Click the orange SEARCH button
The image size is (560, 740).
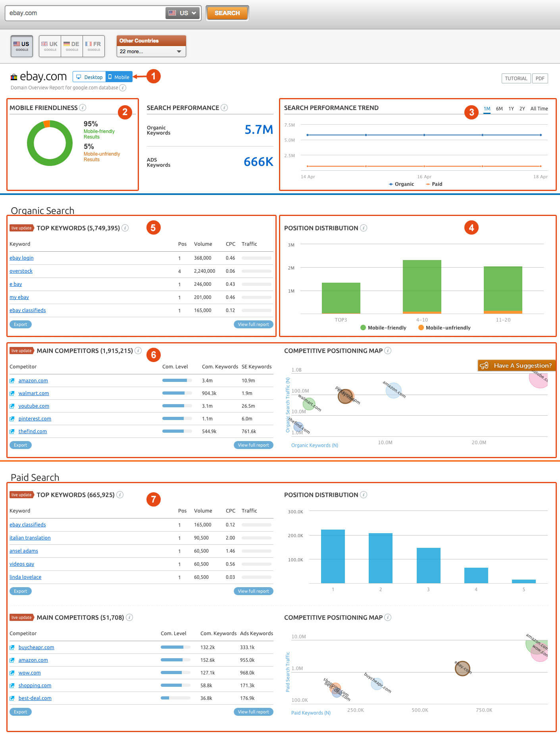tap(227, 13)
